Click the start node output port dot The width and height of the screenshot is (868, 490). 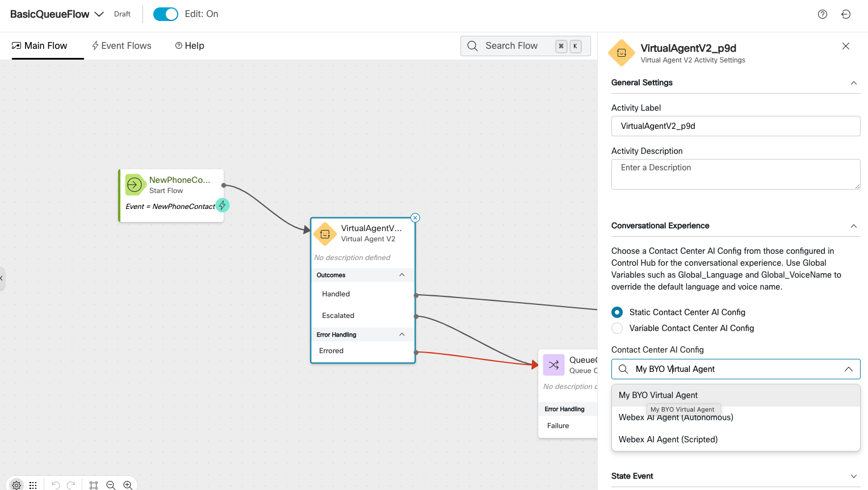tap(224, 185)
